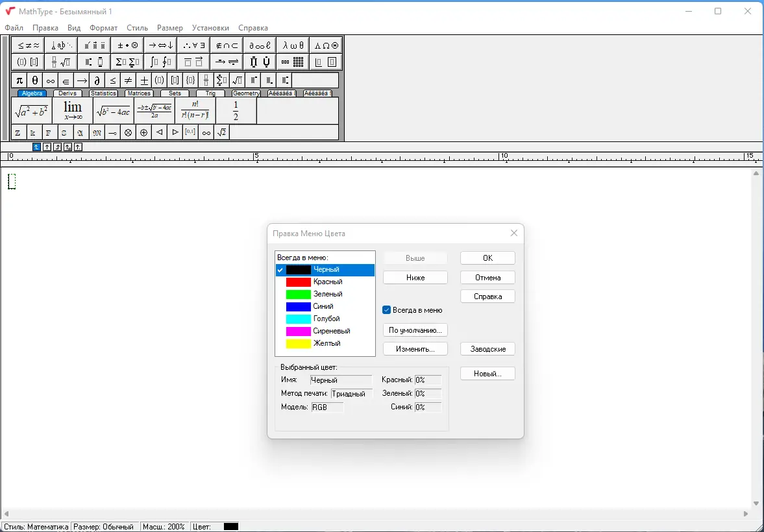Viewport: 764px width, 532px height.
Task: Open the labeled arrow templates palette
Action: (227, 62)
